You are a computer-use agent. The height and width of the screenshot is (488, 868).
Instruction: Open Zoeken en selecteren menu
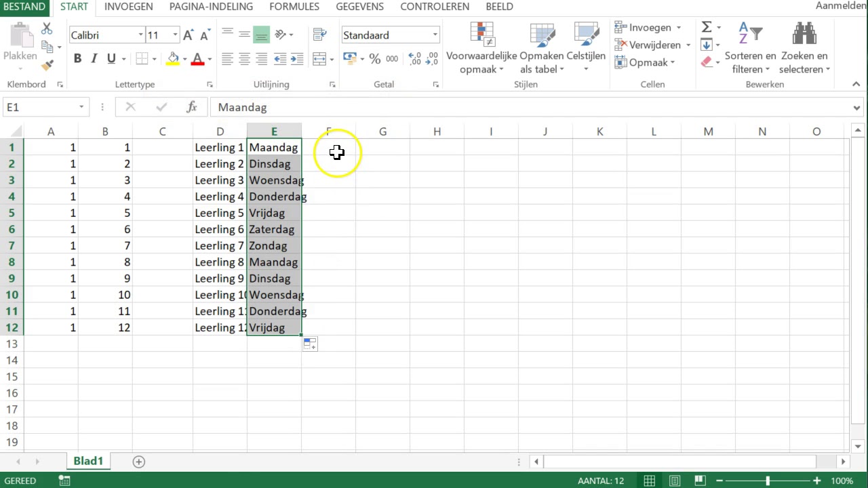804,47
